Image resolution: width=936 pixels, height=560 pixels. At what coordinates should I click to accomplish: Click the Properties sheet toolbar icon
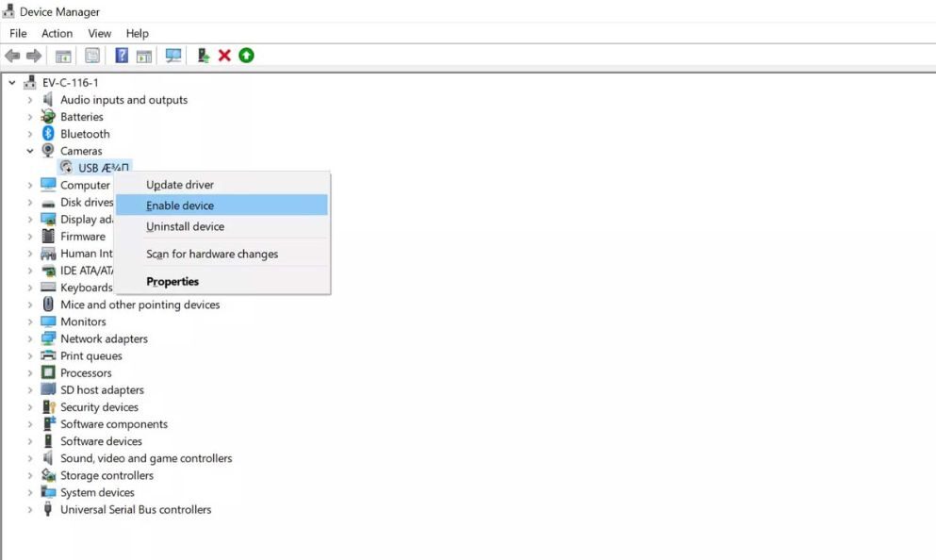click(x=92, y=56)
